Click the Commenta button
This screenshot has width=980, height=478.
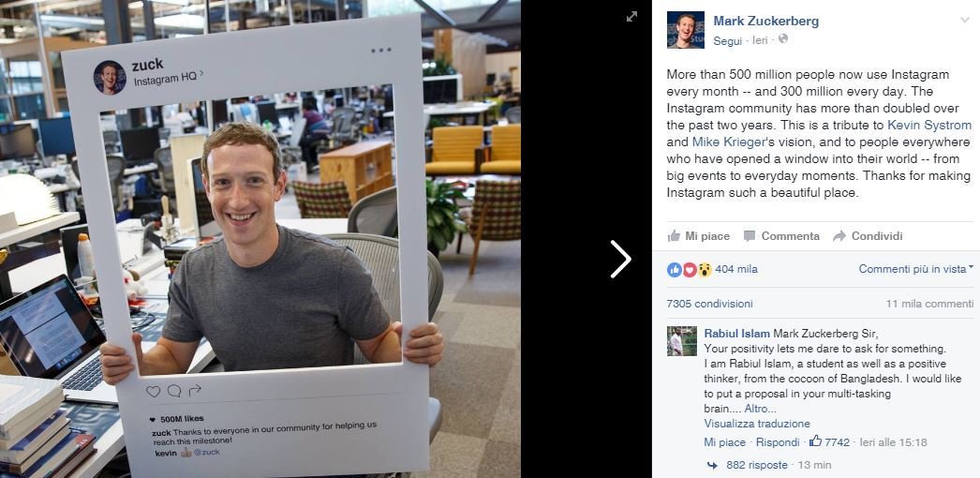coord(781,236)
